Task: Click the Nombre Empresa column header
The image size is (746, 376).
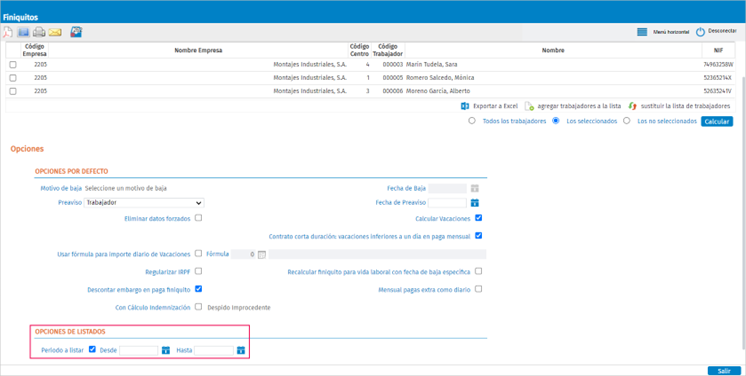Action: (198, 50)
